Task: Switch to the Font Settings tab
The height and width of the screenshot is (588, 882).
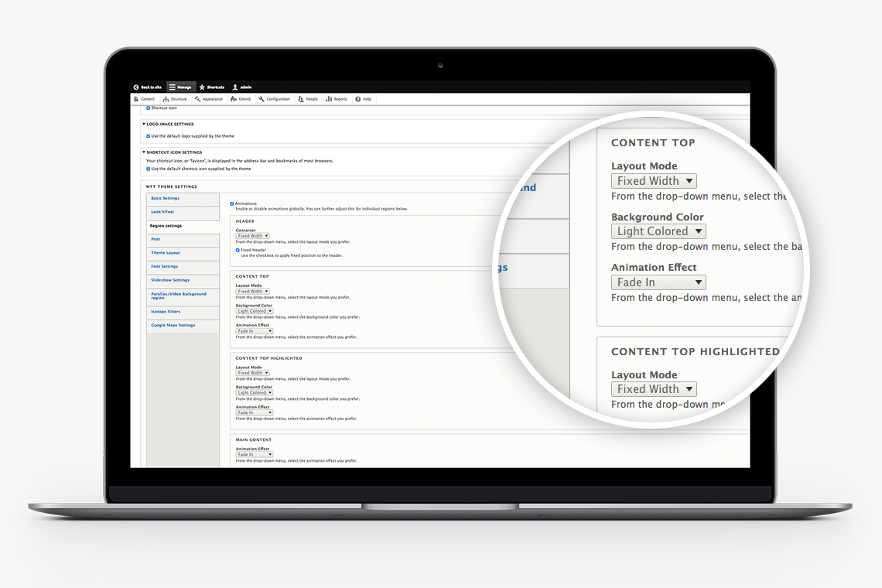Action: pyautogui.click(x=164, y=267)
